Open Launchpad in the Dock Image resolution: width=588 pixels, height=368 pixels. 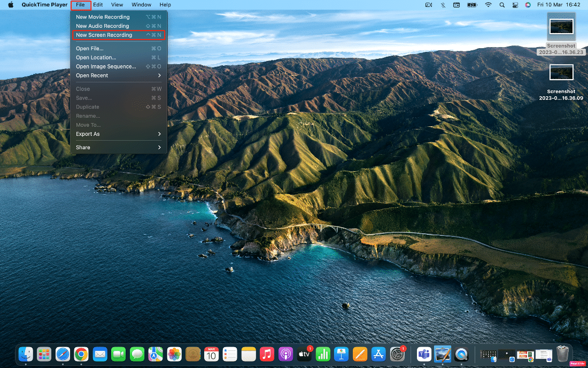pyautogui.click(x=44, y=354)
